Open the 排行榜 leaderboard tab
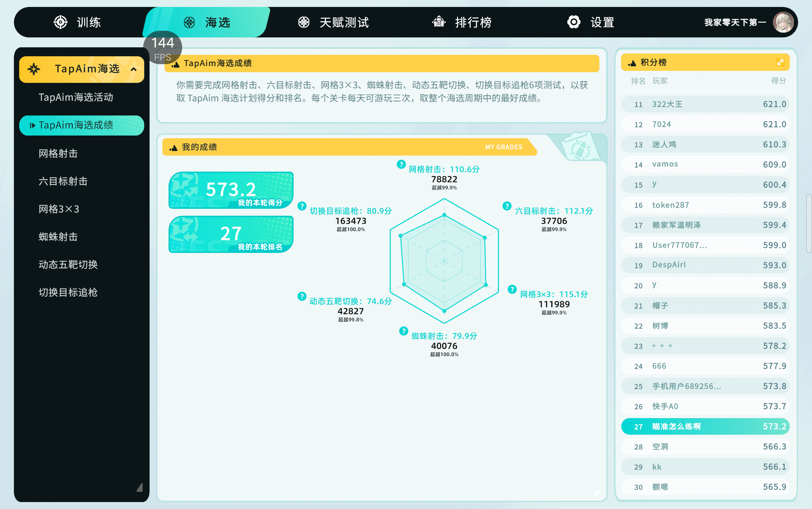Image resolution: width=812 pixels, height=509 pixels. [462, 22]
